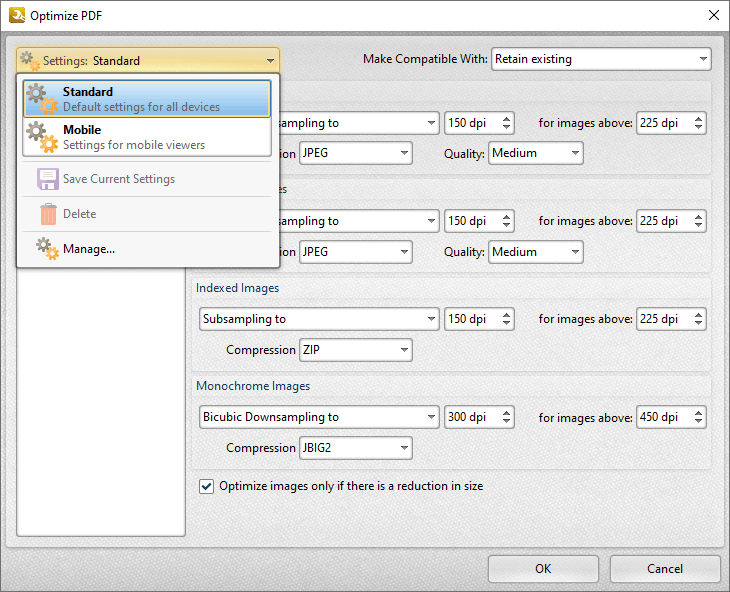Adjust Indexed Images 225 dpi stepper
The height and width of the screenshot is (592, 730).
click(698, 319)
